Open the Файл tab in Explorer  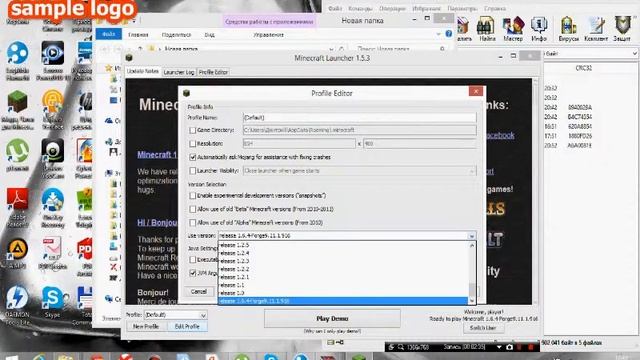109,34
